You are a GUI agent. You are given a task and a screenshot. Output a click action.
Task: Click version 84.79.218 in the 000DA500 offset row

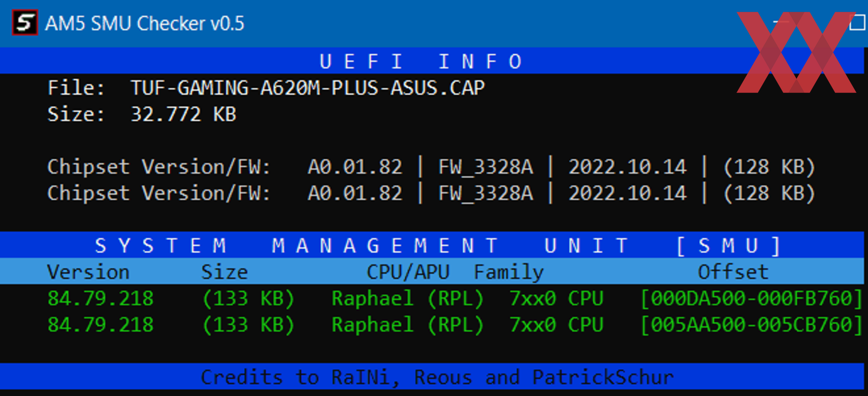point(100,298)
